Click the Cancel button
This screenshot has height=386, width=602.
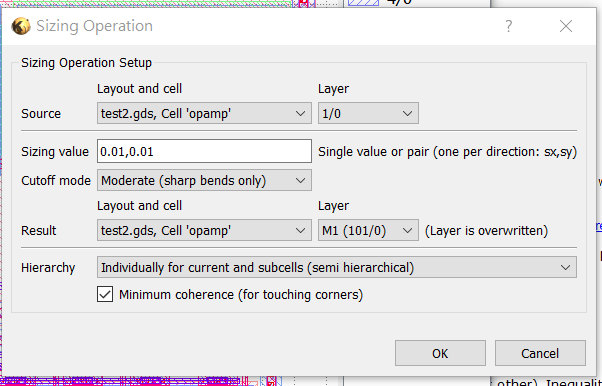[x=540, y=353]
